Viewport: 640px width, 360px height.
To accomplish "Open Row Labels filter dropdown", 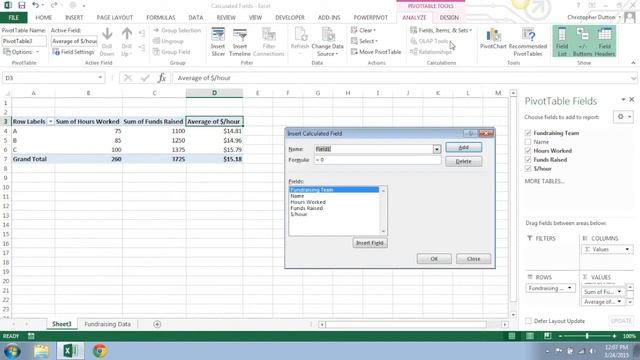I will 51,122.
